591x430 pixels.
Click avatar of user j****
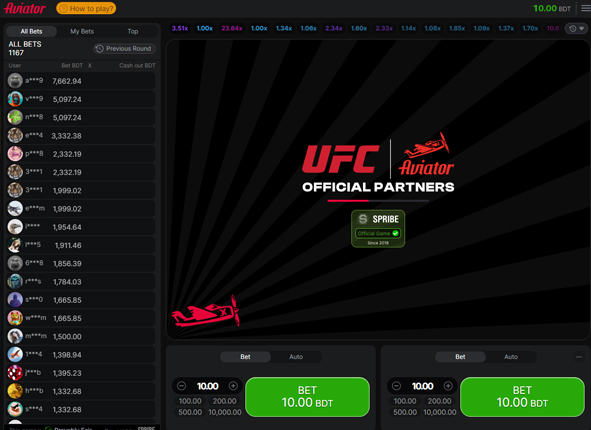(15, 226)
